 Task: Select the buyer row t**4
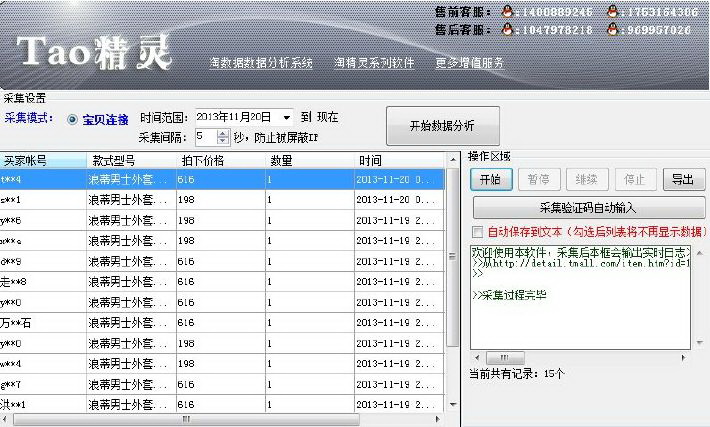click(x=222, y=179)
